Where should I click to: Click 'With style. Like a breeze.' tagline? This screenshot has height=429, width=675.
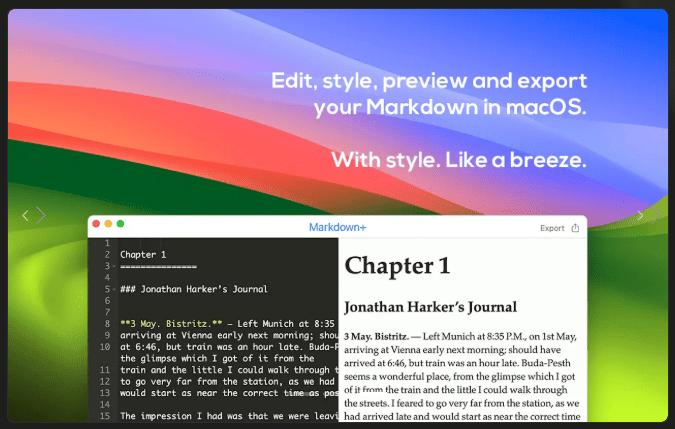[459, 160]
